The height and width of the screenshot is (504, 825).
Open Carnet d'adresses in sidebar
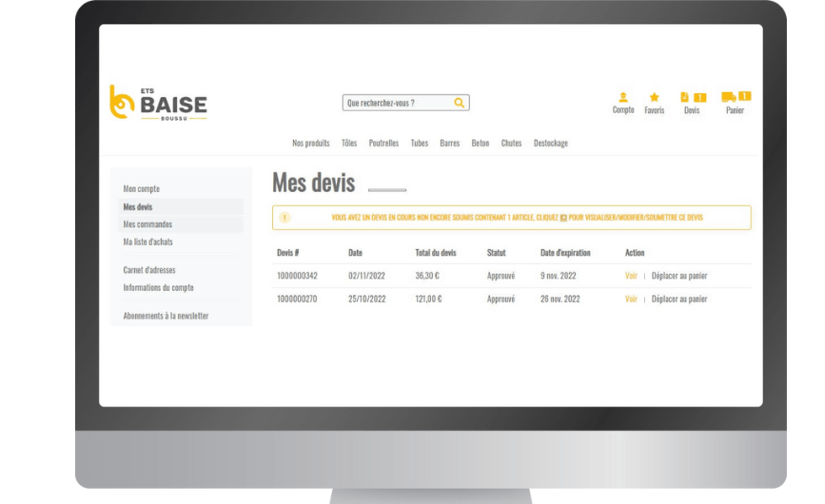tap(148, 270)
